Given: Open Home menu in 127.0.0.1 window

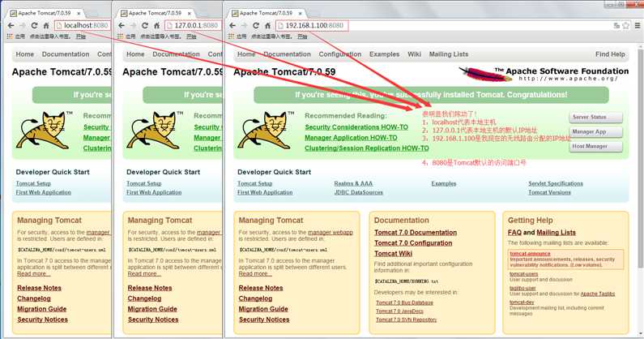Looking at the screenshot, I should 135,54.
